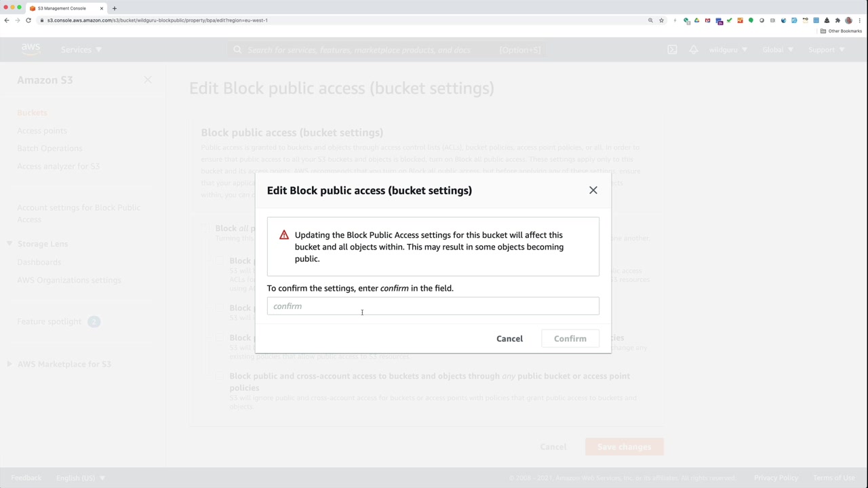Click Save changes on the background page

(624, 447)
